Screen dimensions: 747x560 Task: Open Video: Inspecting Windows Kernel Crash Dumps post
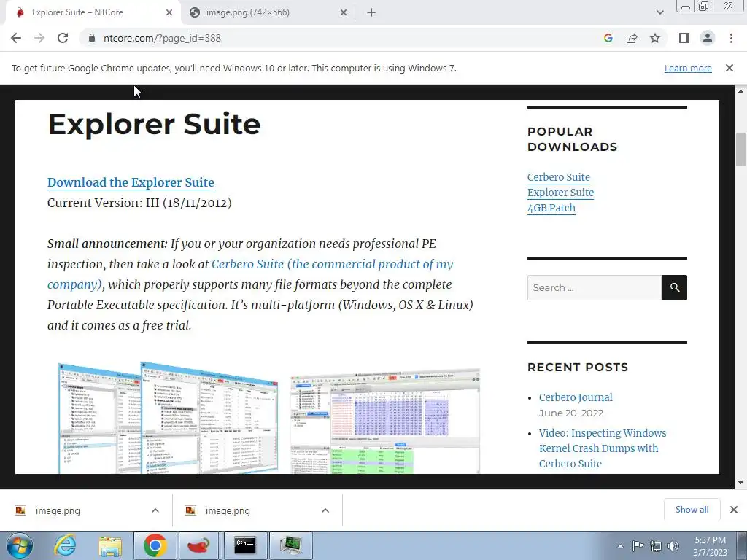coord(602,448)
